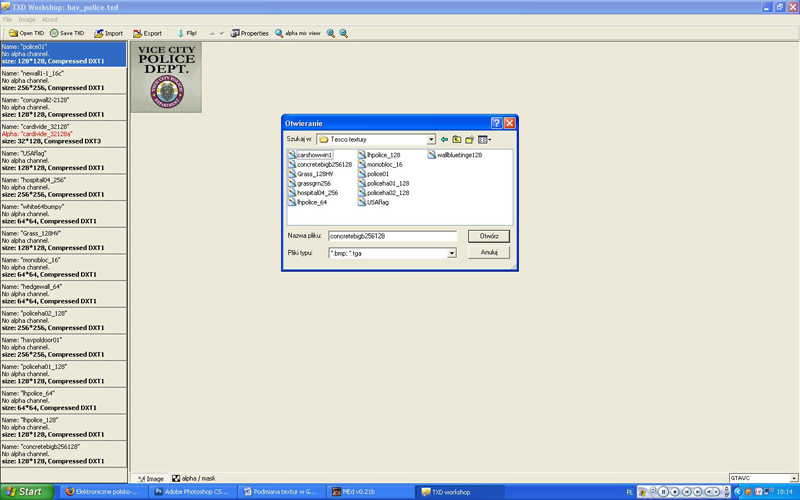
Task: Click the Import texture button
Action: (108, 33)
